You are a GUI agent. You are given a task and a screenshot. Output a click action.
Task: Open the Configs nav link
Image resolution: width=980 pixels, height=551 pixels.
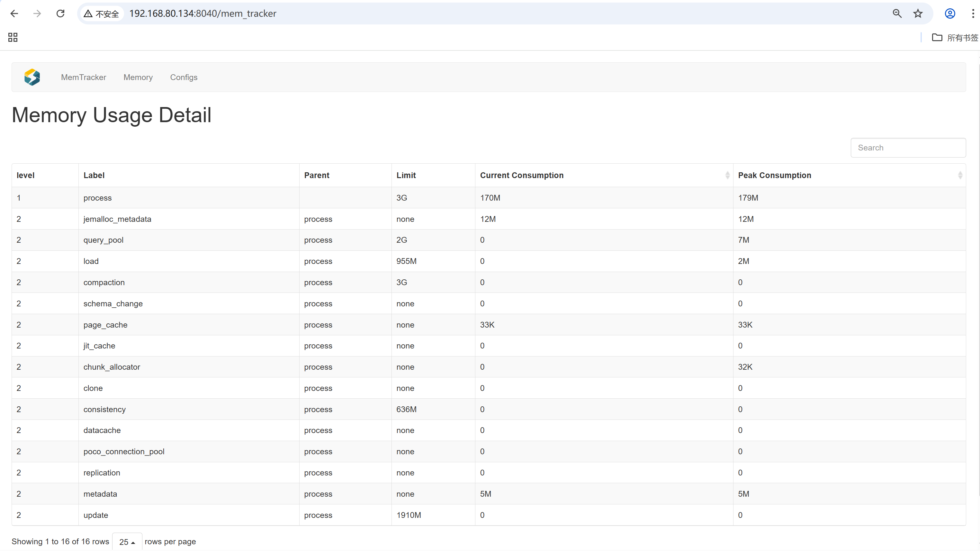coord(184,77)
